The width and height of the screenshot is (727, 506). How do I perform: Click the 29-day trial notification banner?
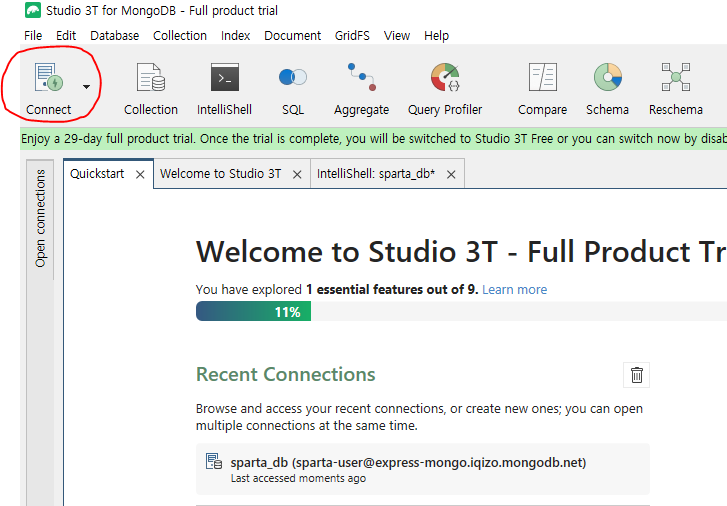point(373,139)
